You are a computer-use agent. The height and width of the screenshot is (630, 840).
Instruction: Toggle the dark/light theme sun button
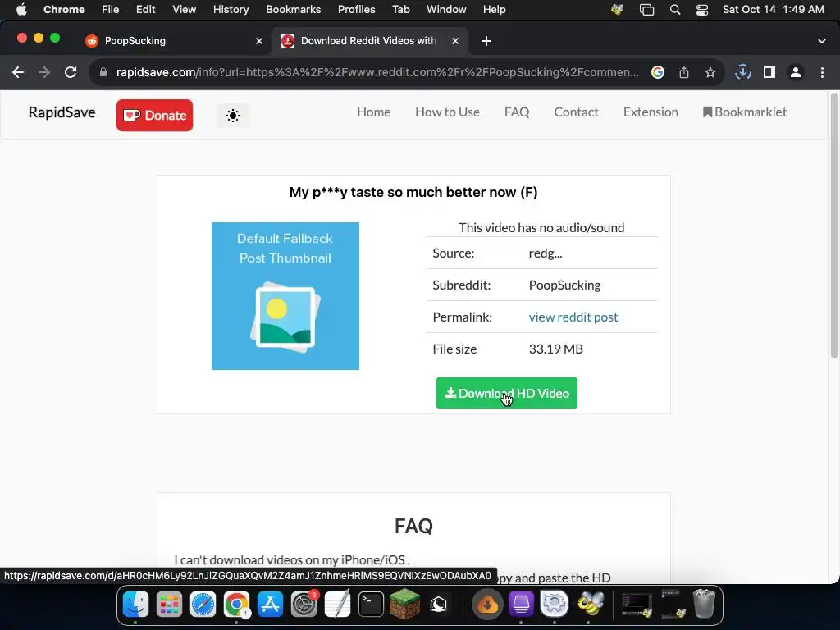(x=232, y=115)
